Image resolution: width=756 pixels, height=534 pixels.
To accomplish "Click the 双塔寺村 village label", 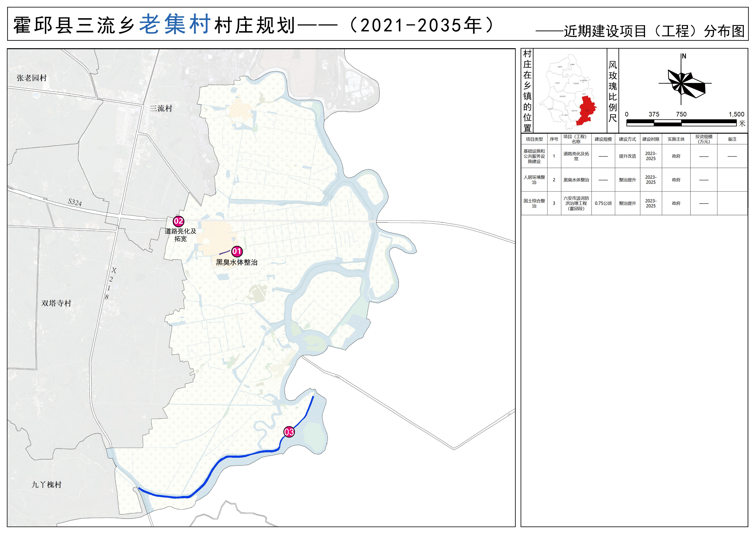I will (56, 303).
